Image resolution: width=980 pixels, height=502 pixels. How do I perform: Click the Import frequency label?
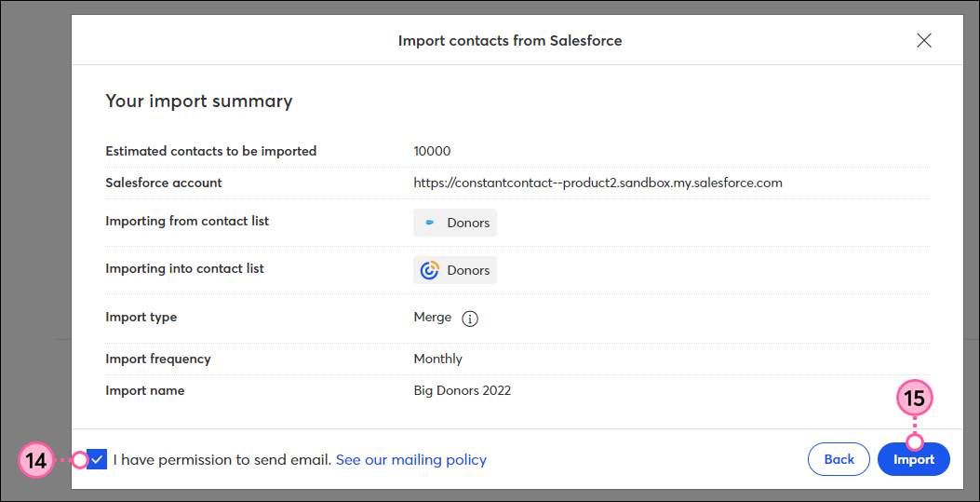[x=158, y=359]
